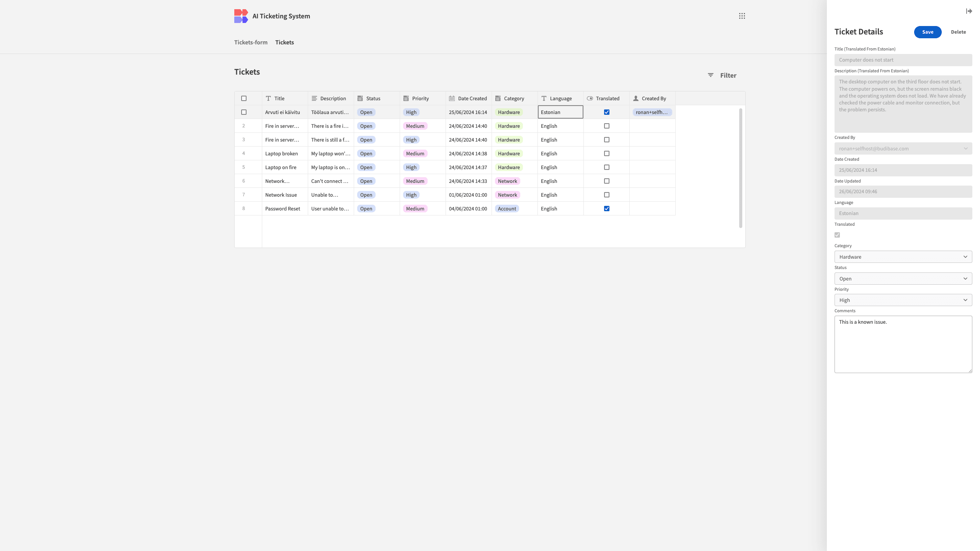Open the Priority dropdown showing High
Image resolution: width=980 pixels, height=551 pixels.
(903, 300)
